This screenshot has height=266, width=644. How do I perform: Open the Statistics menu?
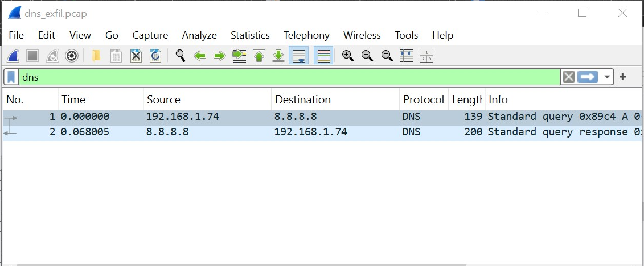[x=250, y=35]
